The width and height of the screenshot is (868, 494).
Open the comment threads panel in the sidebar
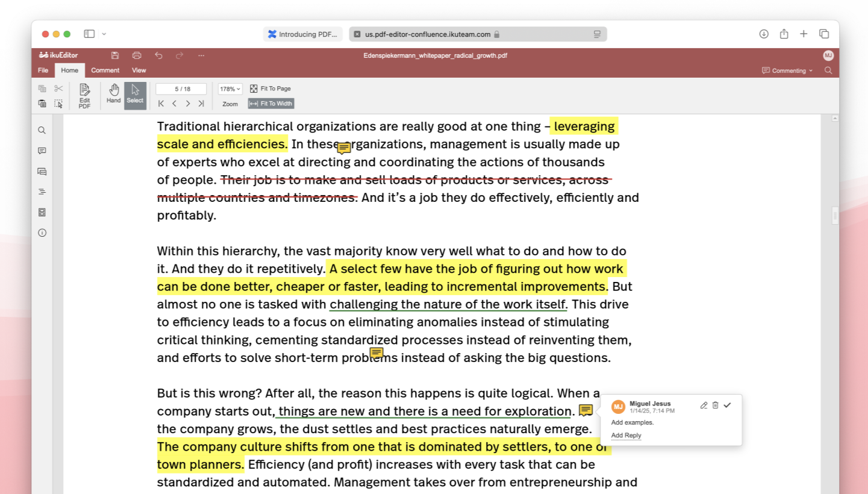(42, 171)
